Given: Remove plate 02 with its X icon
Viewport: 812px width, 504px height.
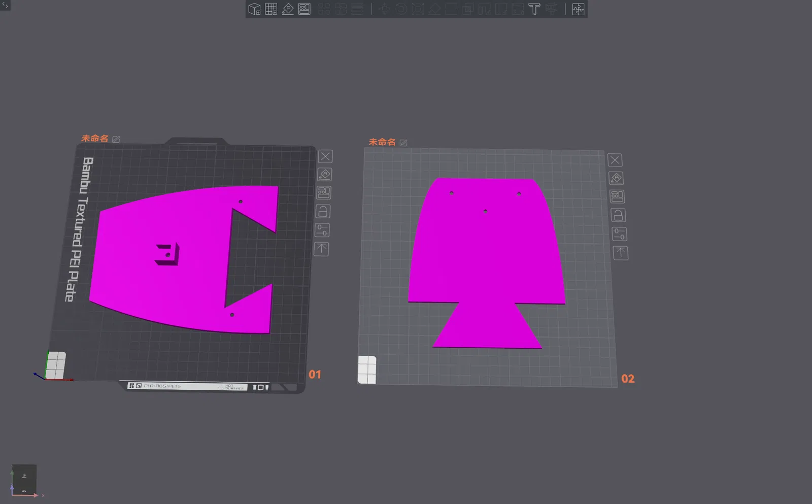Looking at the screenshot, I should point(615,160).
